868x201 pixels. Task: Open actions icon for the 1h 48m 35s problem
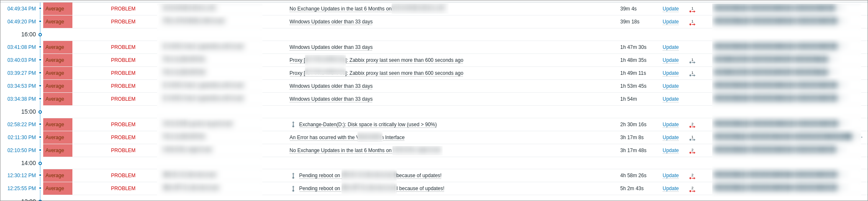pos(692,61)
